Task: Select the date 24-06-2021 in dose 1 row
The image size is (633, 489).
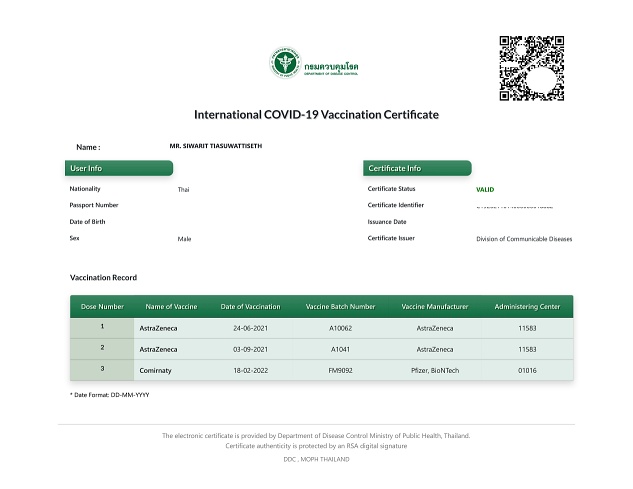Action: coord(250,327)
